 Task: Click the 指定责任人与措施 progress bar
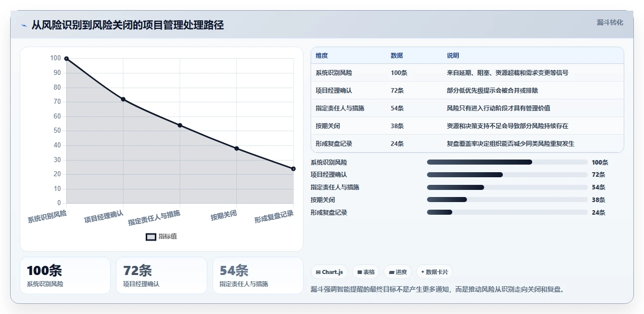[x=507, y=187]
